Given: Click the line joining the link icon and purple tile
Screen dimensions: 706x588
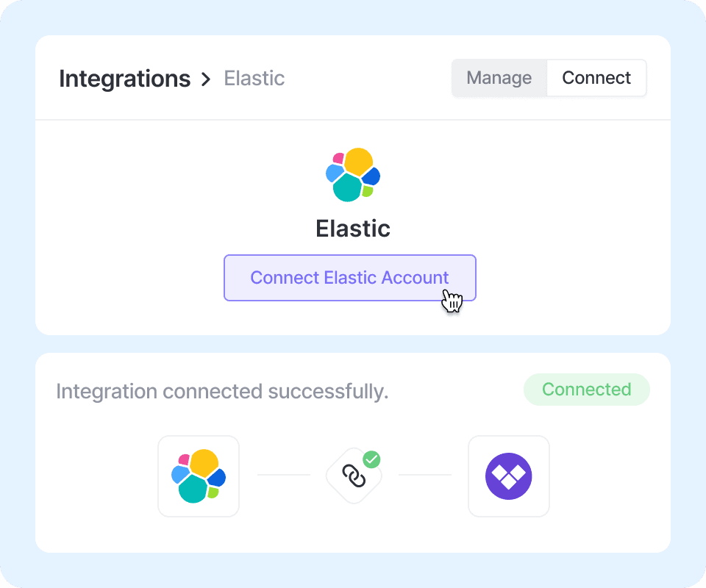Looking at the screenshot, I should pyautogui.click(x=425, y=475).
